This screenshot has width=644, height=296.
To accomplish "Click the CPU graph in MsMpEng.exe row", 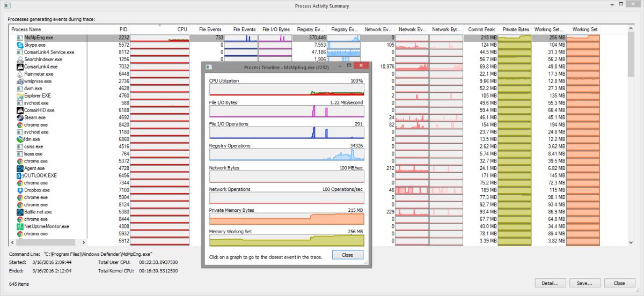I will coord(160,38).
